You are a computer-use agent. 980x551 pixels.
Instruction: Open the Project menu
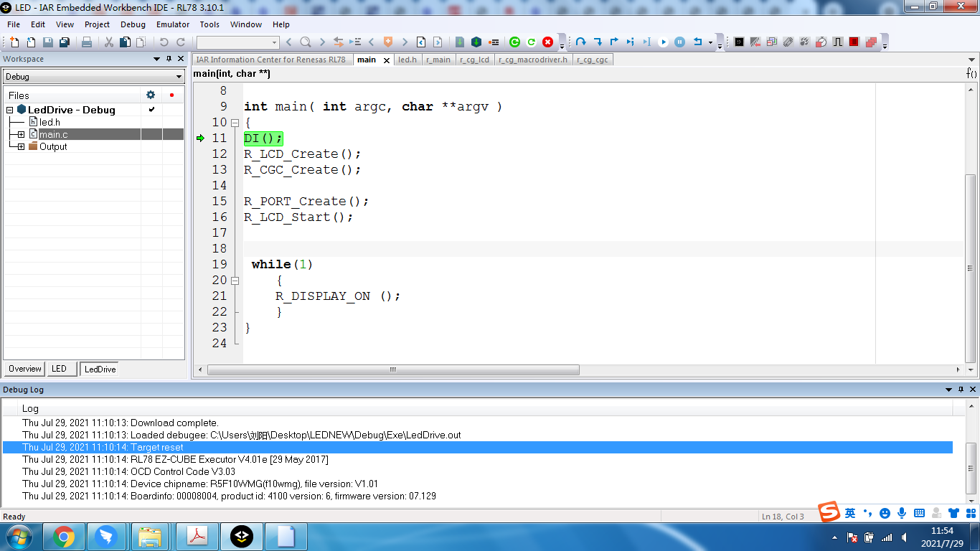[97, 24]
